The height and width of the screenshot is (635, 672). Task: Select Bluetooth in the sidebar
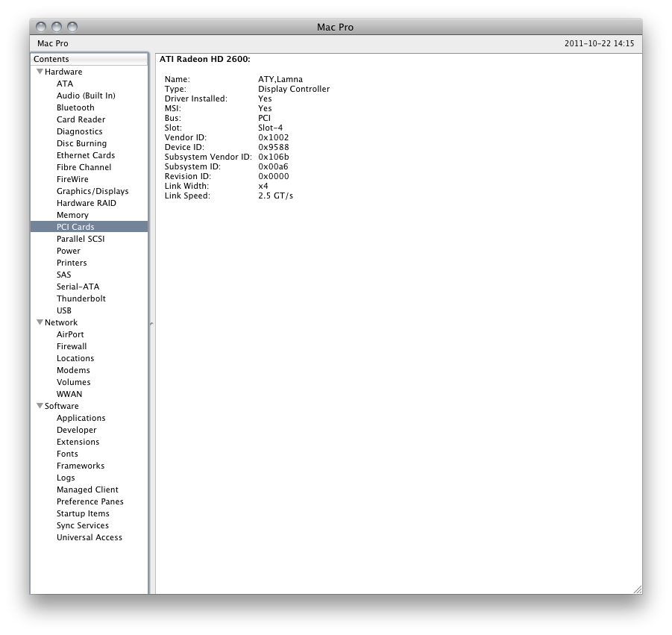click(75, 107)
